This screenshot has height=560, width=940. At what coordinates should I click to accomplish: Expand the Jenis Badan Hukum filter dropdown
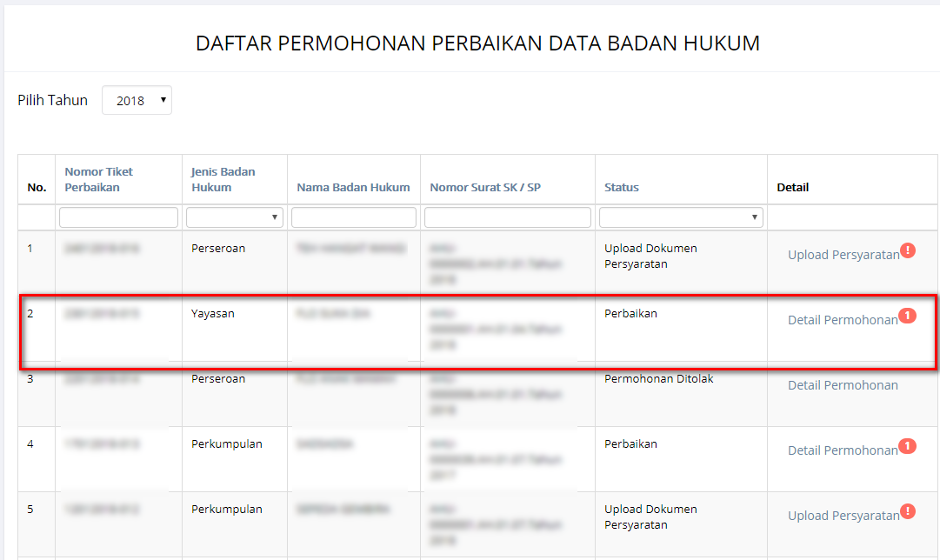234,217
